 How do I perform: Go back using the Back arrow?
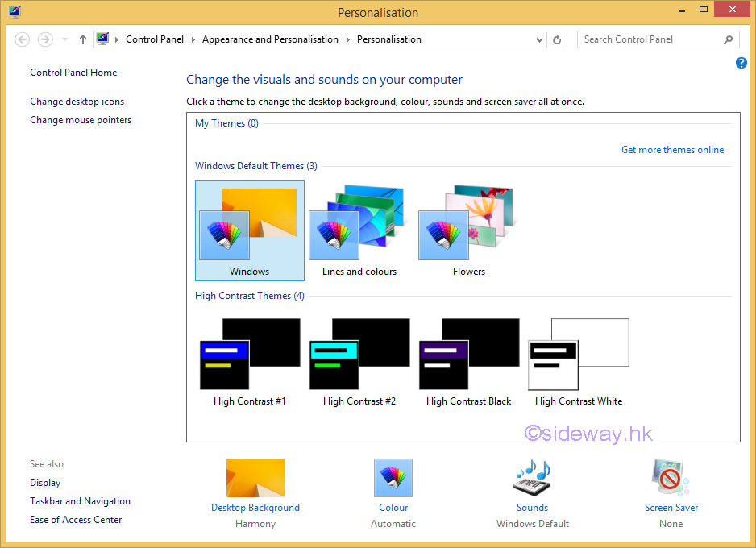(x=23, y=39)
